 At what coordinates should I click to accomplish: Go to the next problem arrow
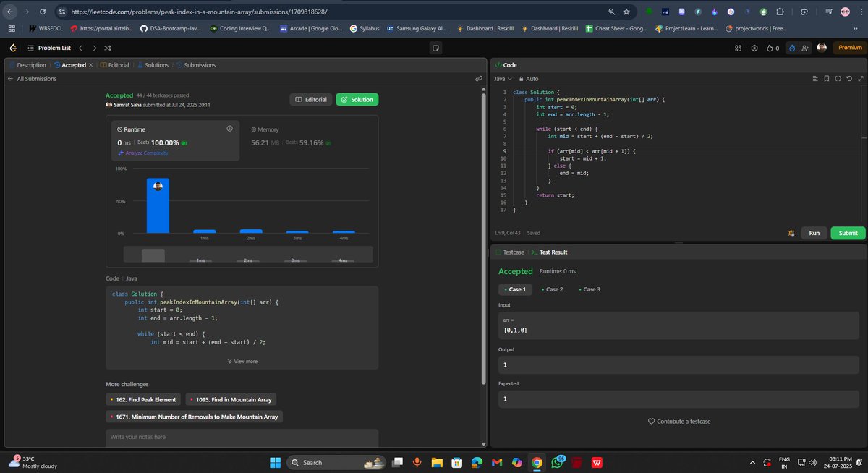[x=94, y=48]
